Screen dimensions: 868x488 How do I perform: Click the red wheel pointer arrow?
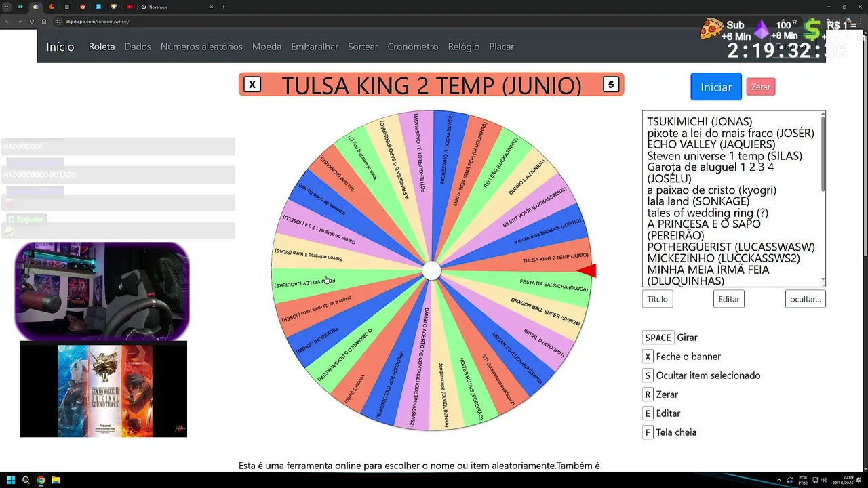pos(587,271)
